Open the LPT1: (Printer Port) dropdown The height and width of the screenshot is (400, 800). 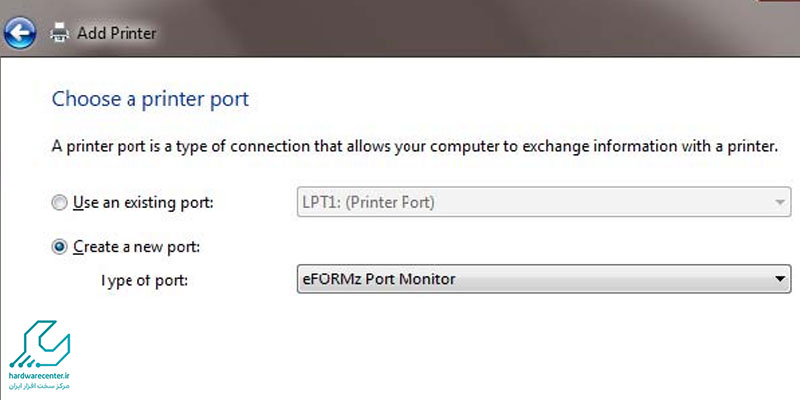pos(544,202)
